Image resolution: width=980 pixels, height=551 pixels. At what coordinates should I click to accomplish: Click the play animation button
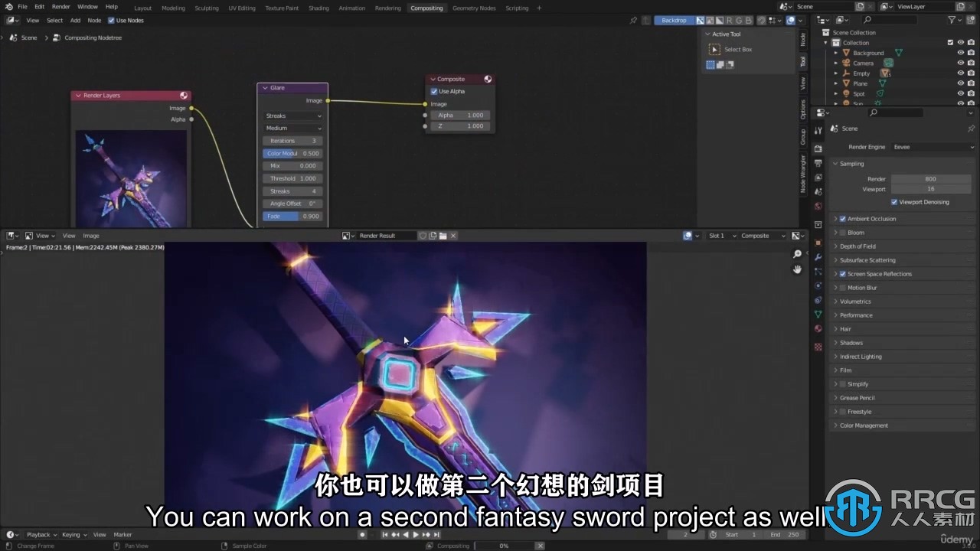[x=416, y=535]
